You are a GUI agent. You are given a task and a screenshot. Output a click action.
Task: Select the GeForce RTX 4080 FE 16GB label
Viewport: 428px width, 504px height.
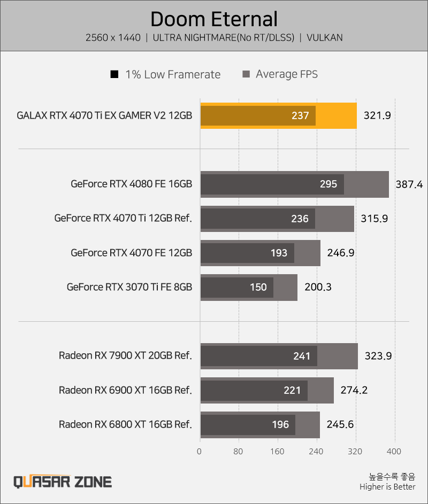131,184
